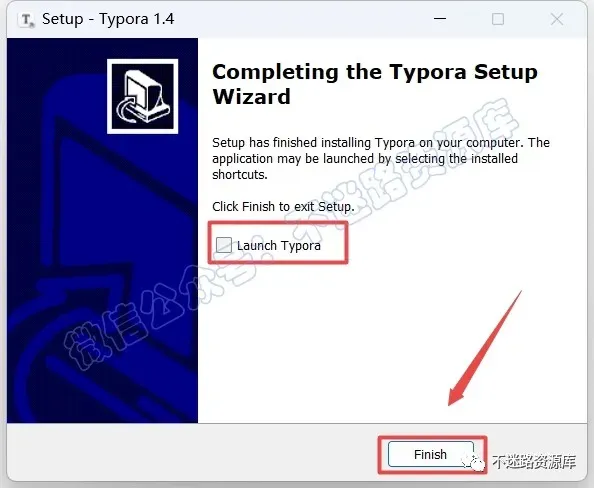
Task: Click the 不迷路资源库 watermark text at bottom right
Action: click(534, 461)
